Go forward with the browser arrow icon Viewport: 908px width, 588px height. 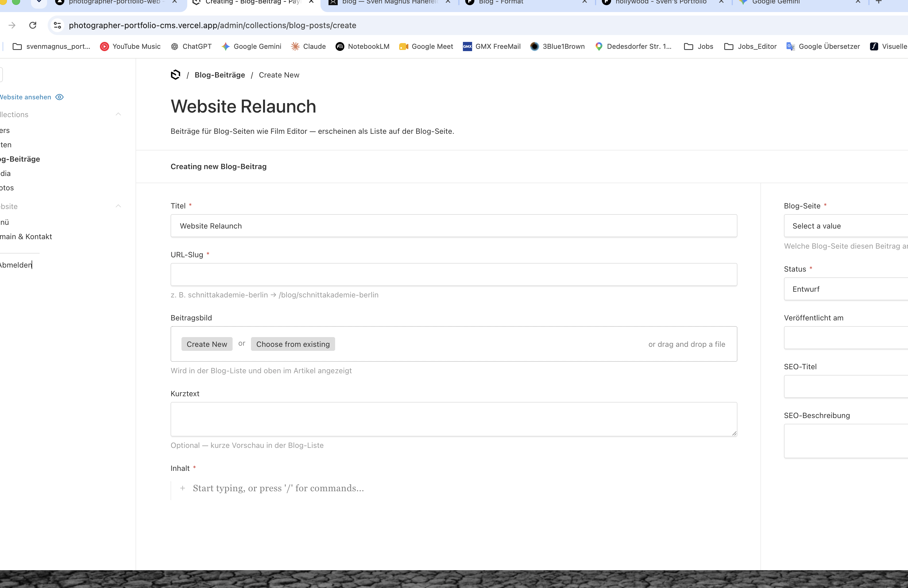[x=12, y=25]
